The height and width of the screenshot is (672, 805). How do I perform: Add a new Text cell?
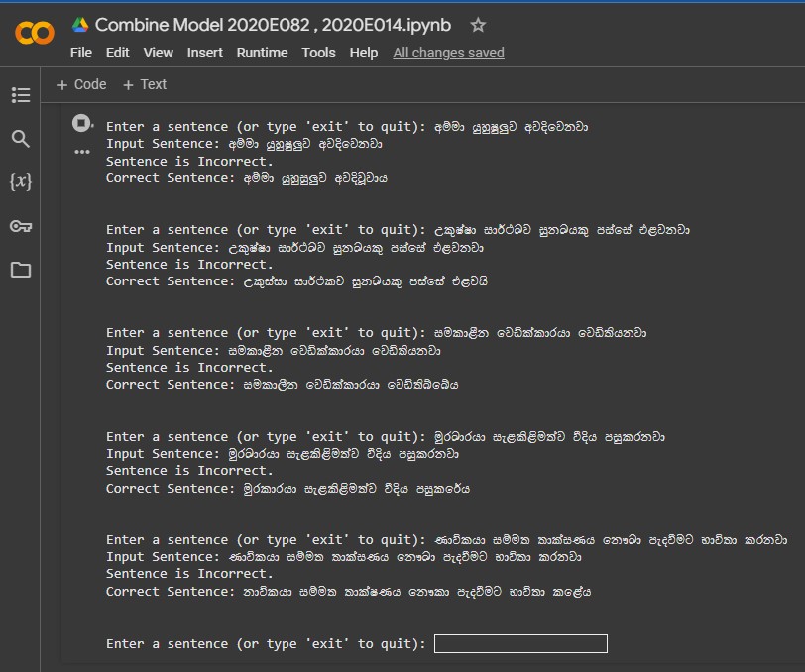145,85
